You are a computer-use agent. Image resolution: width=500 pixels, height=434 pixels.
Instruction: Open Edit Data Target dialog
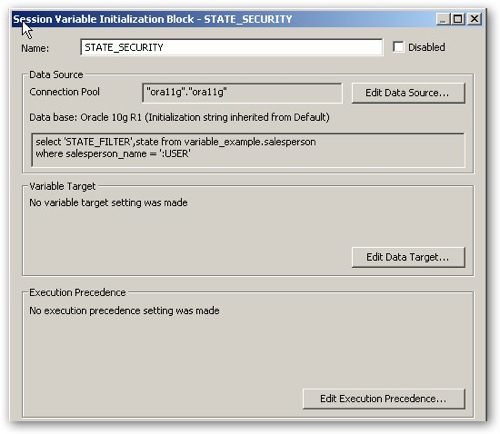(x=408, y=257)
